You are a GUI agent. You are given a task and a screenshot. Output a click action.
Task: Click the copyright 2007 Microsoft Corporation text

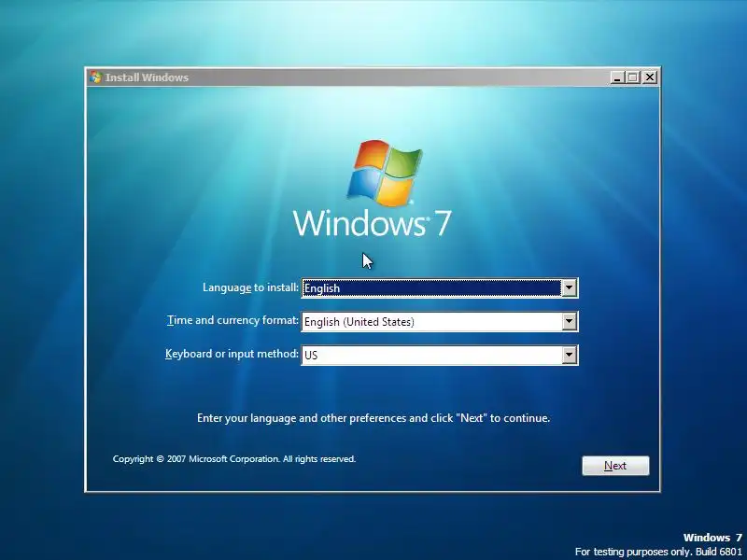[234, 459]
